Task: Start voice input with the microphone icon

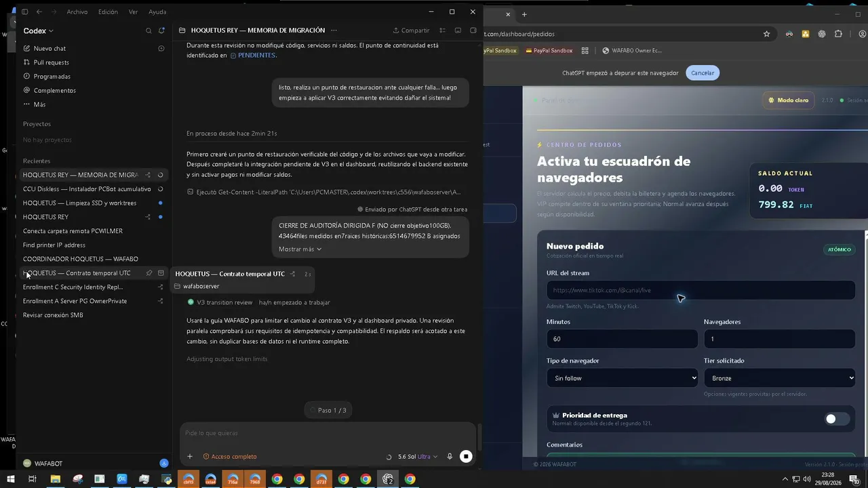Action: 449,456
